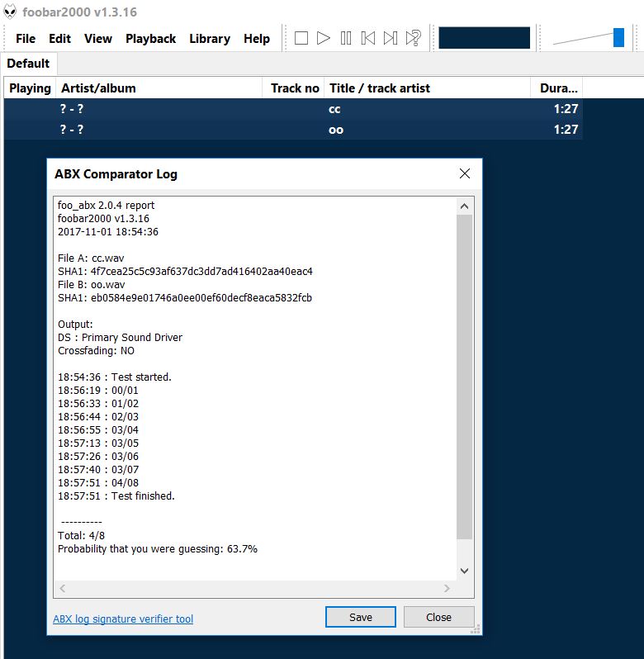Click the random playback icon

[414, 38]
